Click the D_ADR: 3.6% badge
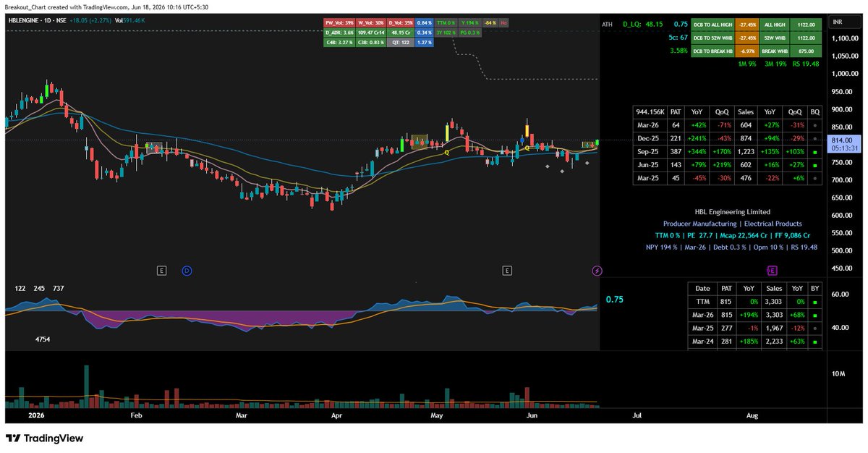This screenshot has height=453, width=868. [339, 33]
